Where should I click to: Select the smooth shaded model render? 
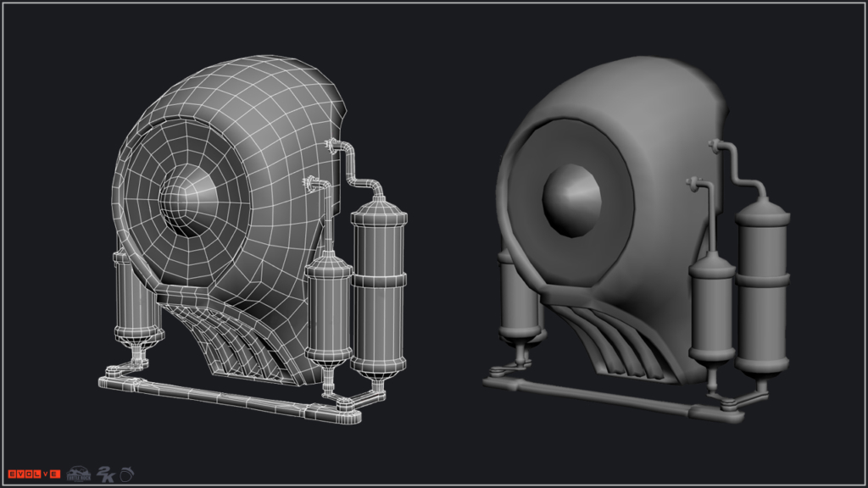pyautogui.click(x=637, y=239)
